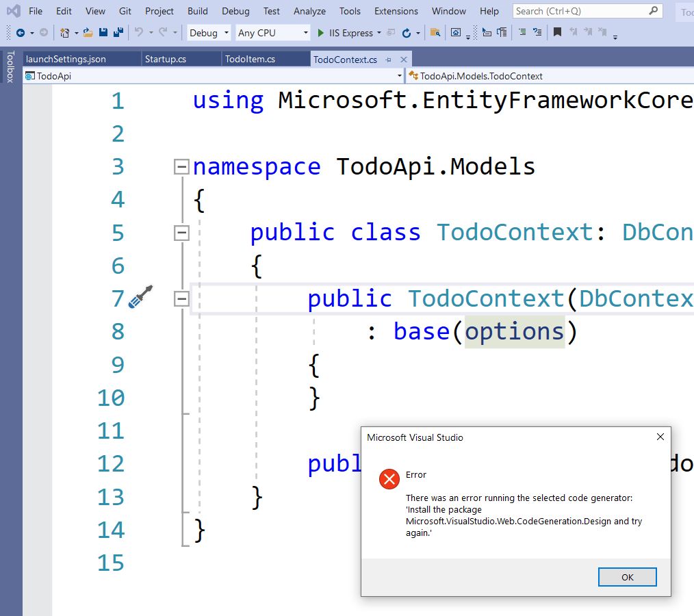This screenshot has width=694, height=616.
Task: Open the Help menu
Action: (489, 11)
